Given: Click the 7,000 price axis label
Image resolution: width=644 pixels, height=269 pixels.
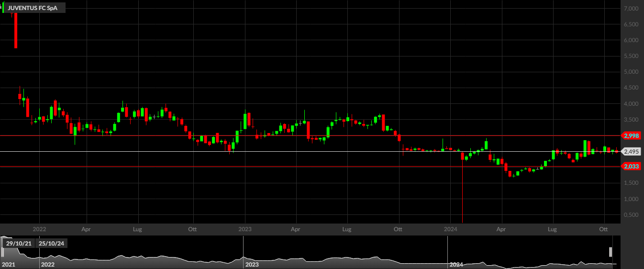Looking at the screenshot, I should pos(631,9).
